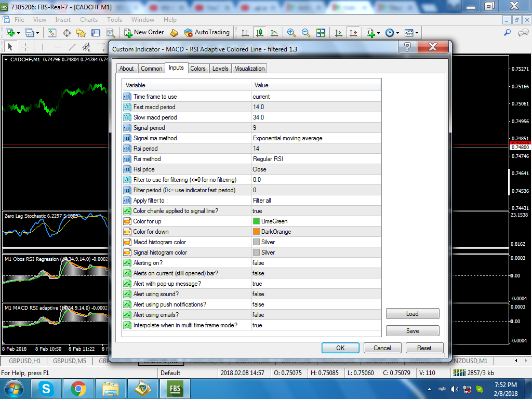Open the Indicators list icon
Image resolution: width=532 pixels, height=399 pixels.
click(370, 33)
